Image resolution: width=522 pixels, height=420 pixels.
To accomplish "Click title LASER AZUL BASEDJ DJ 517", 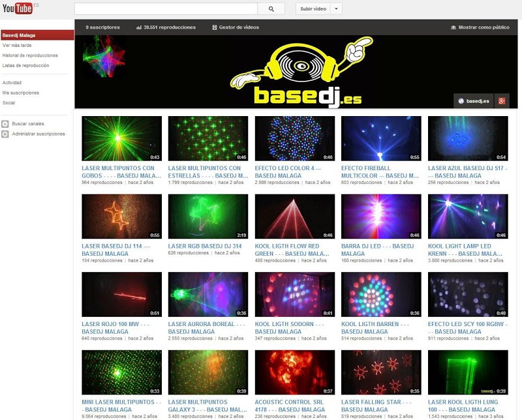I will 467,172.
